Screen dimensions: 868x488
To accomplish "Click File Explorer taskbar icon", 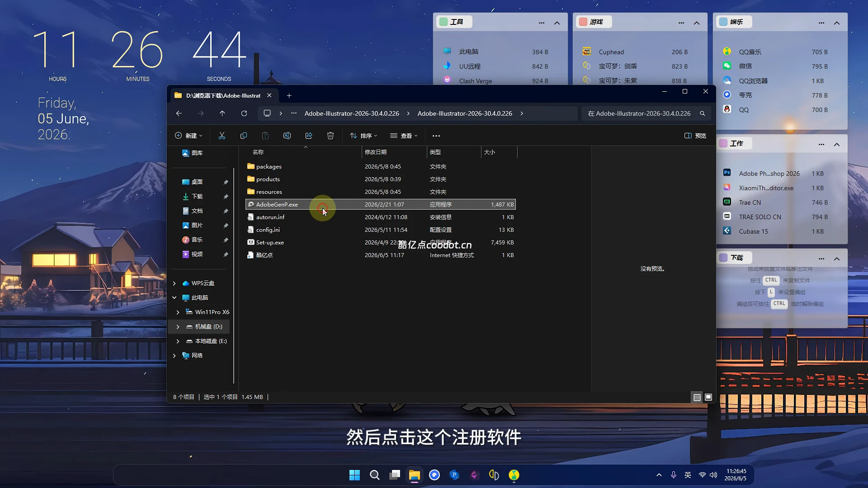I will click(415, 475).
